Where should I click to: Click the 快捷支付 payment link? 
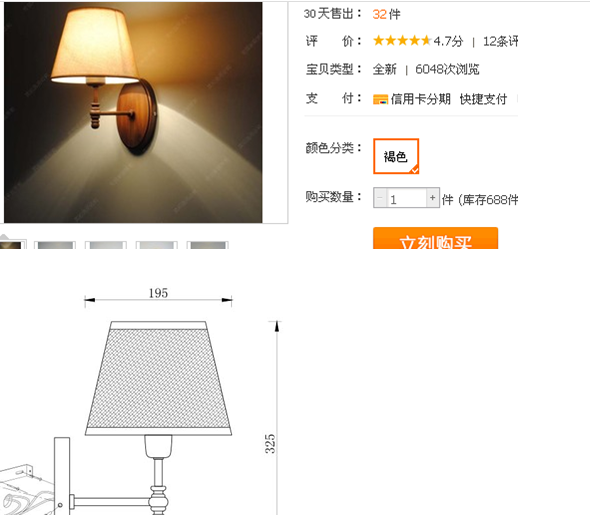483,99
